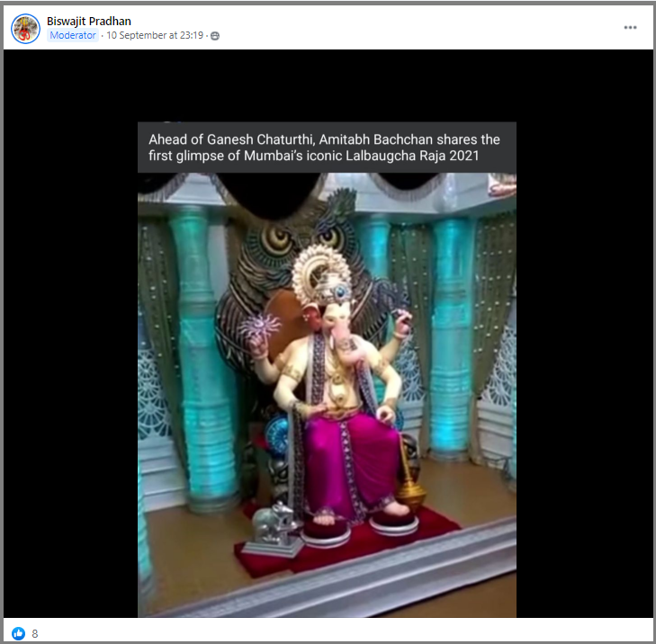Click the Biswajit Pradhan name link
The width and height of the screenshot is (656, 644).
(89, 21)
